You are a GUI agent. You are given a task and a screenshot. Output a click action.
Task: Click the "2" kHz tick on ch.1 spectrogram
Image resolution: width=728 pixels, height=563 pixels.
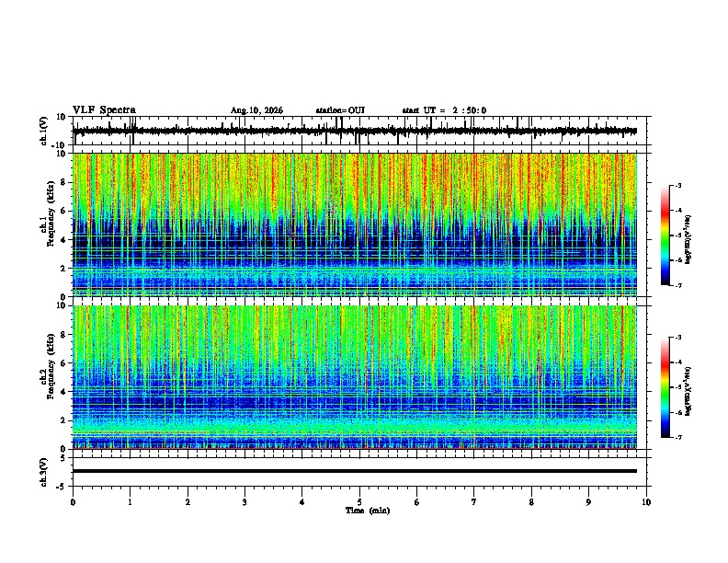(x=63, y=269)
